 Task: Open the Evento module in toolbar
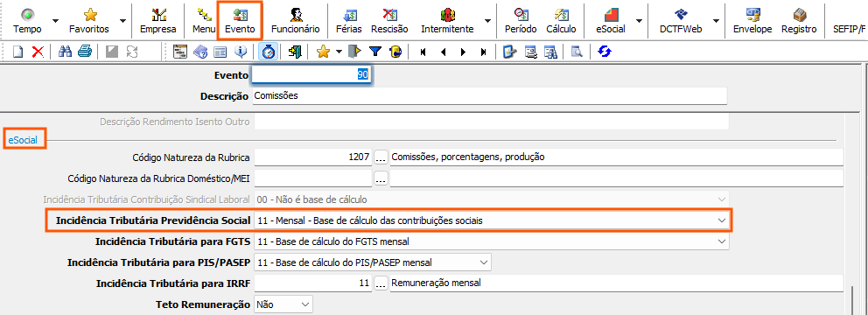(x=240, y=20)
